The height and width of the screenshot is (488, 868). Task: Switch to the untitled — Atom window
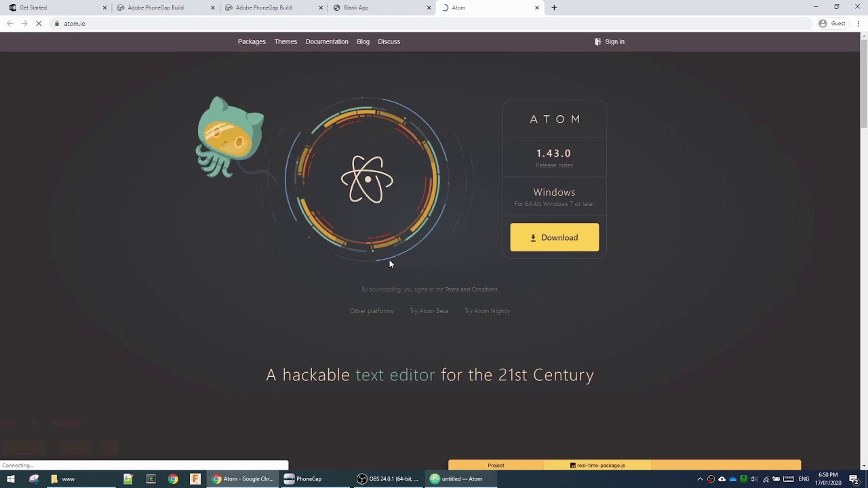(461, 479)
